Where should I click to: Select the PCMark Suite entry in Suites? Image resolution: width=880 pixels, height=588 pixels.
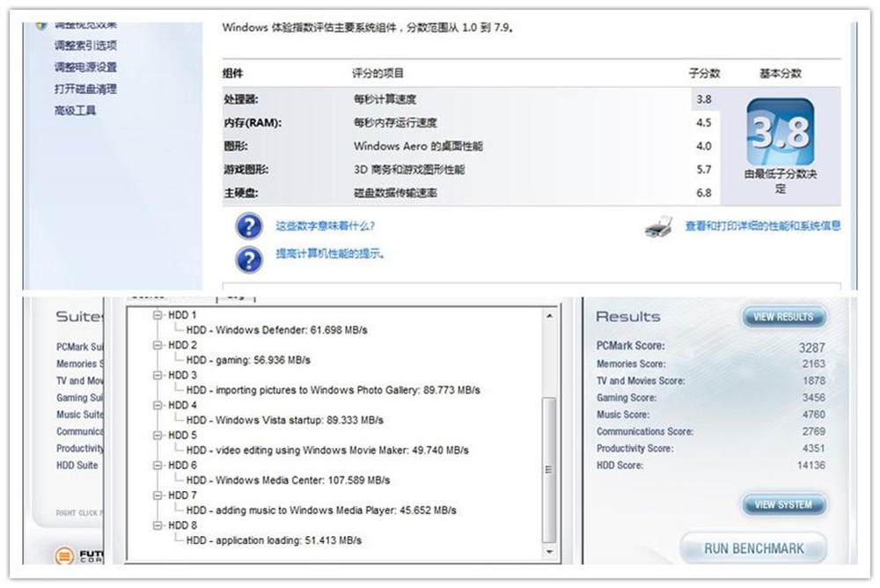[80, 347]
